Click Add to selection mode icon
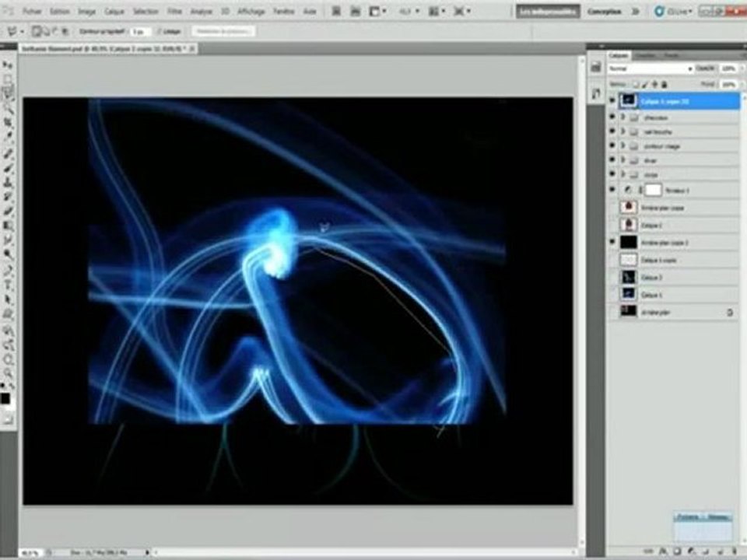 46,31
